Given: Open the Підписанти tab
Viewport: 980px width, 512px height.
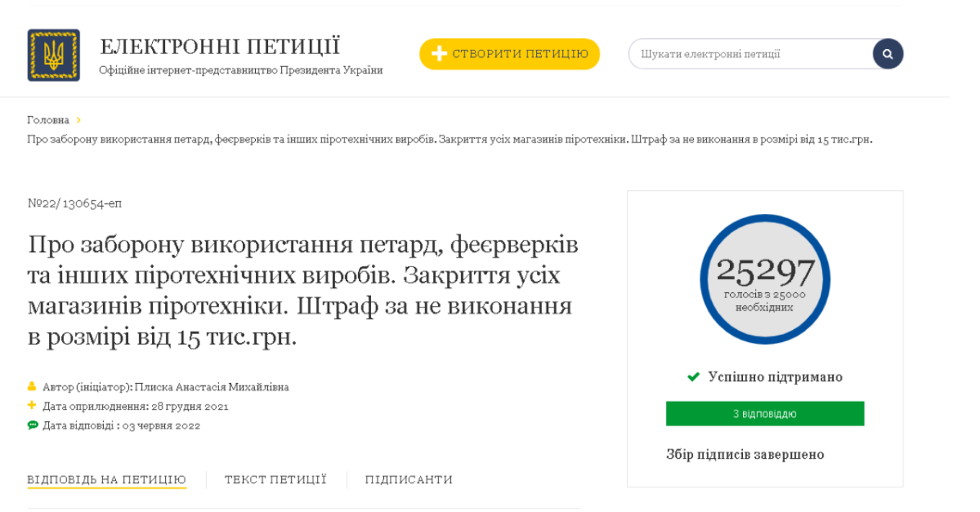Looking at the screenshot, I should click(x=409, y=480).
